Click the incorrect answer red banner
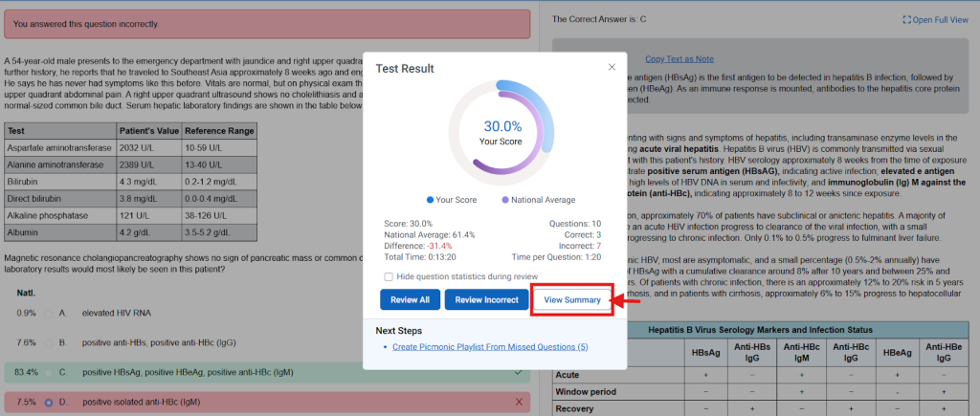Image resolution: width=980 pixels, height=416 pixels. (x=267, y=23)
